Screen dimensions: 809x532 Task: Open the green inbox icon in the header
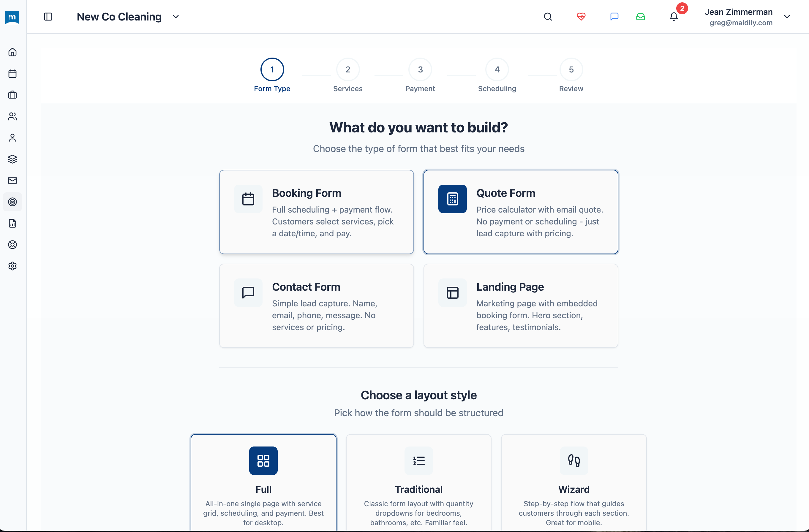pos(640,16)
